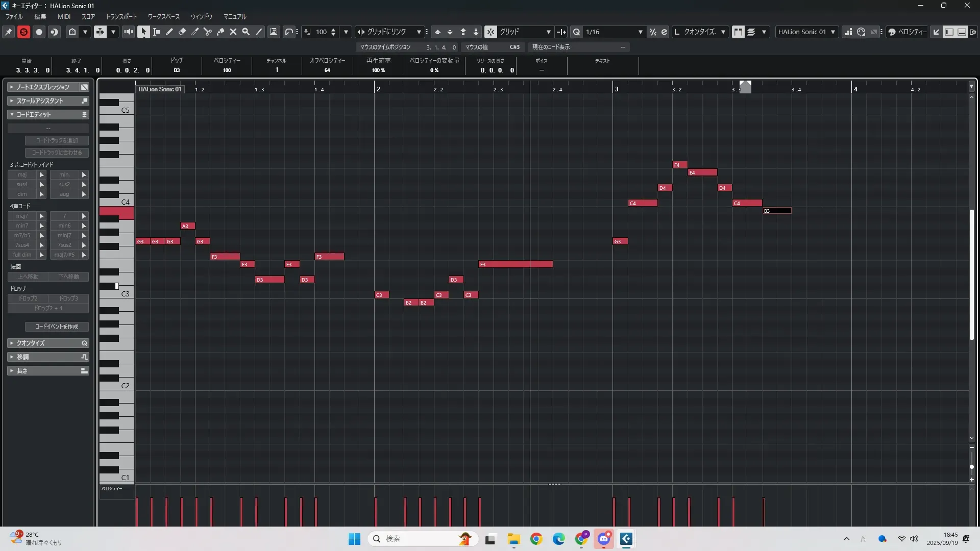Open the トランスポート menu
This screenshot has width=980, height=551.
[121, 16]
